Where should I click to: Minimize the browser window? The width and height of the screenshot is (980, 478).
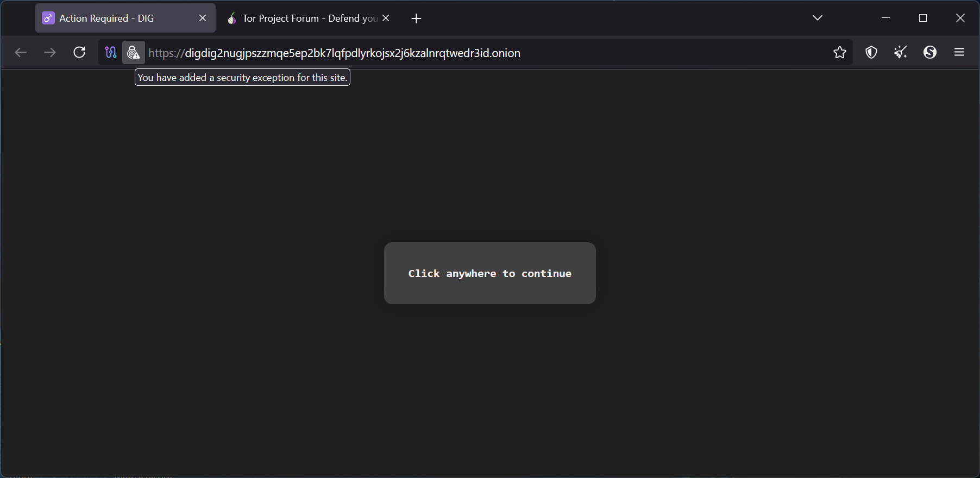tap(885, 18)
